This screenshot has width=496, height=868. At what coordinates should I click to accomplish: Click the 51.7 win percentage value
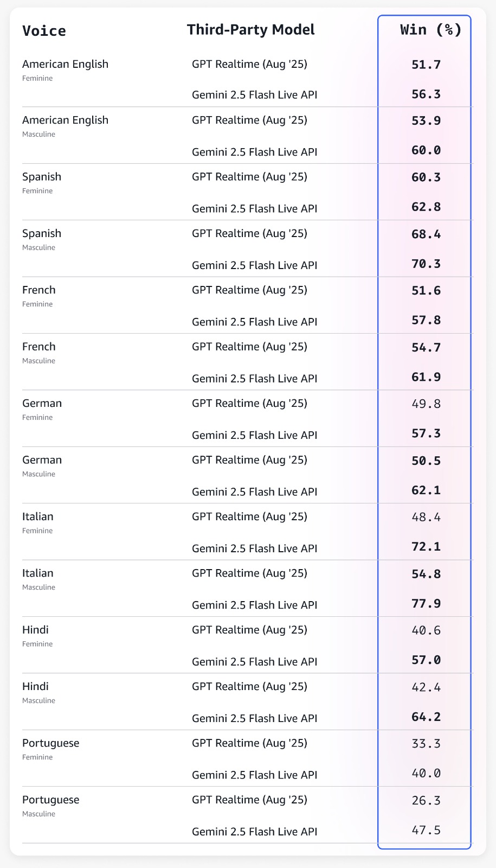[426, 65]
